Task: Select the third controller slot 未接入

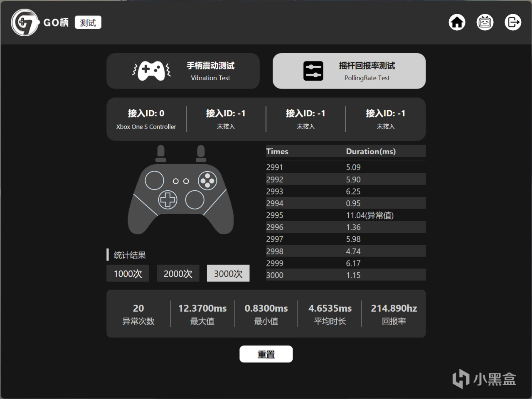Action: point(306,119)
